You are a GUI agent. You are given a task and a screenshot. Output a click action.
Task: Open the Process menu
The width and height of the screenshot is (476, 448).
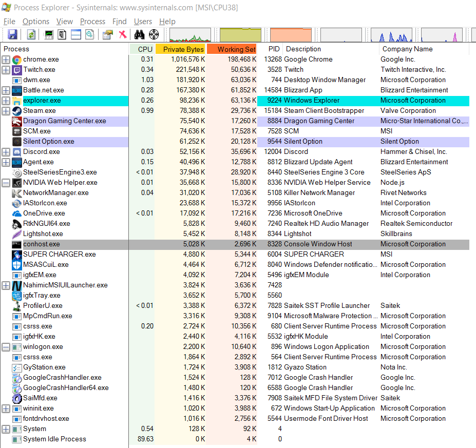tap(92, 22)
